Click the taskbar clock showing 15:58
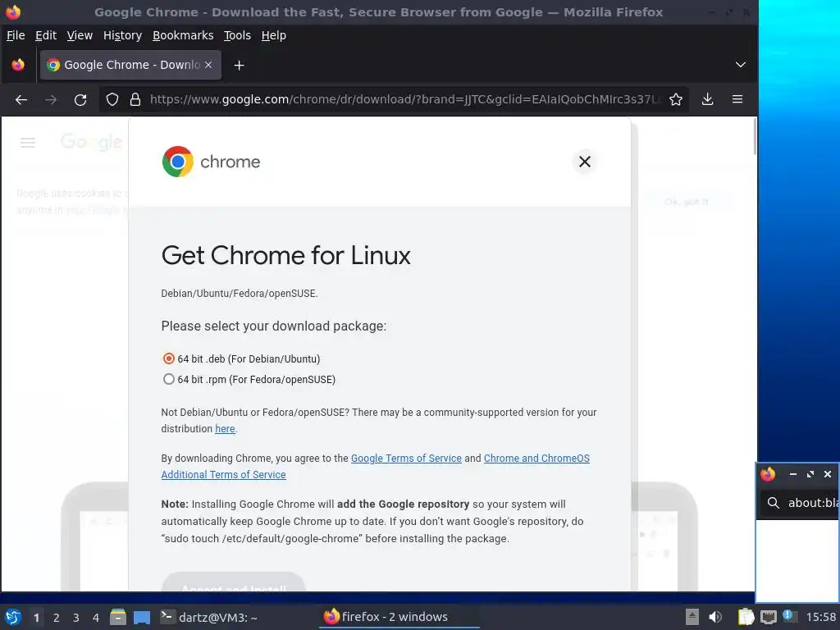840x630 pixels. coord(820,617)
